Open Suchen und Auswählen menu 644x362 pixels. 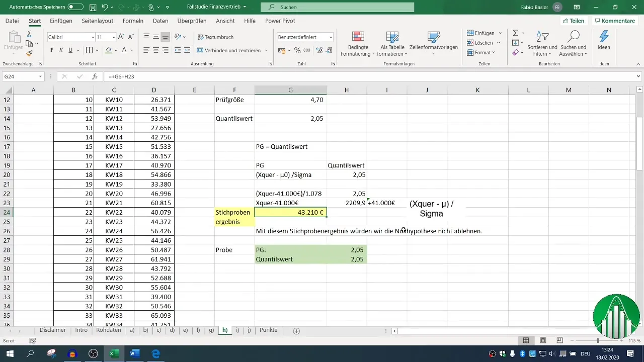(x=573, y=44)
